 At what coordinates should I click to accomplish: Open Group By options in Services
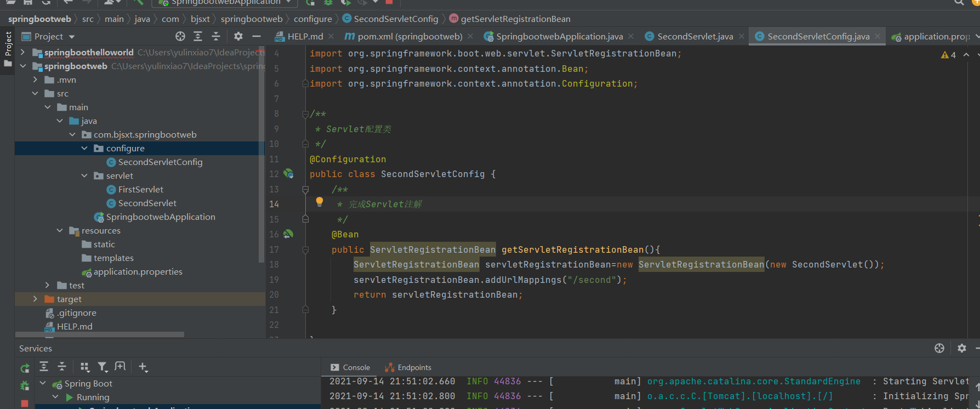pyautogui.click(x=84, y=367)
